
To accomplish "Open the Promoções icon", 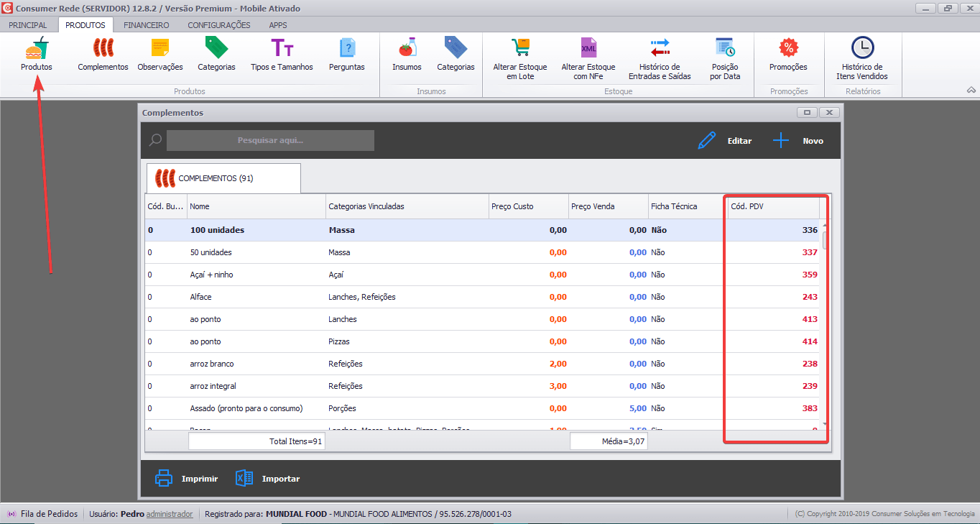I will point(788,48).
